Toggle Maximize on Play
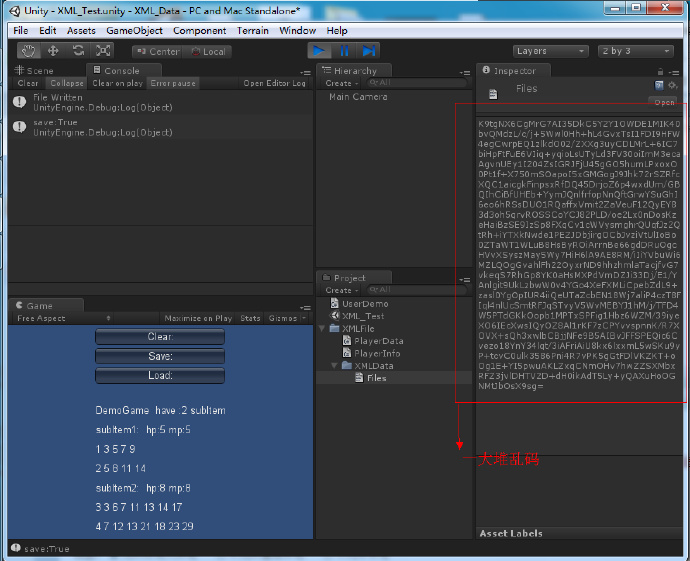The width and height of the screenshot is (690, 561). [x=198, y=318]
